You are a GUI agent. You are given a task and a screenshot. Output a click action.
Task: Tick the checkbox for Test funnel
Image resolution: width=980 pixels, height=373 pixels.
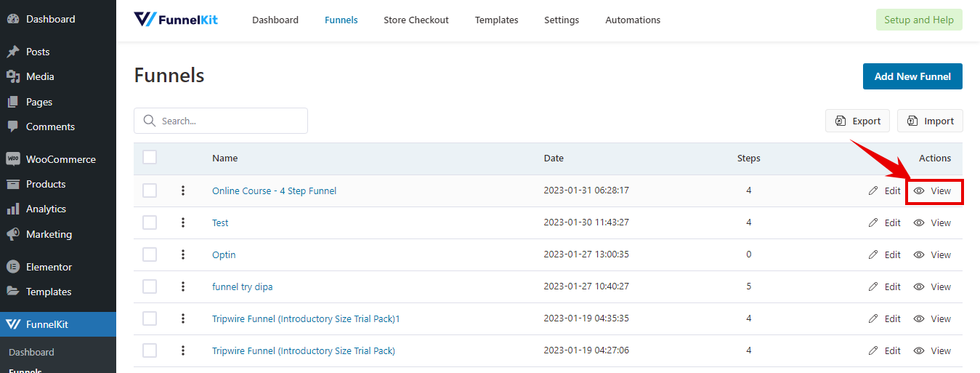click(x=150, y=222)
